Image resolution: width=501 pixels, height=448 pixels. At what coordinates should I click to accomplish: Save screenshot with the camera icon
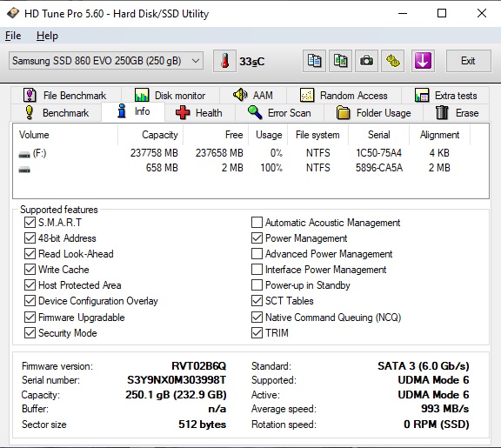tap(366, 61)
